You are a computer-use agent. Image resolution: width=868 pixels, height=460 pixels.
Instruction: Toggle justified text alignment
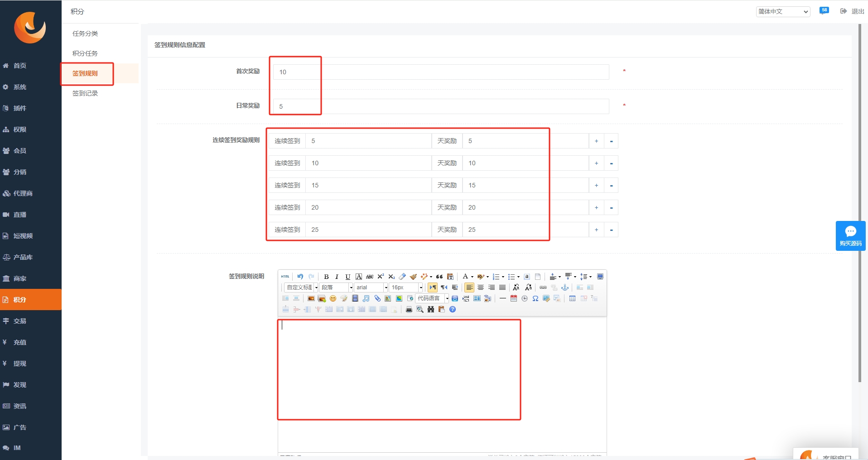[502, 287]
